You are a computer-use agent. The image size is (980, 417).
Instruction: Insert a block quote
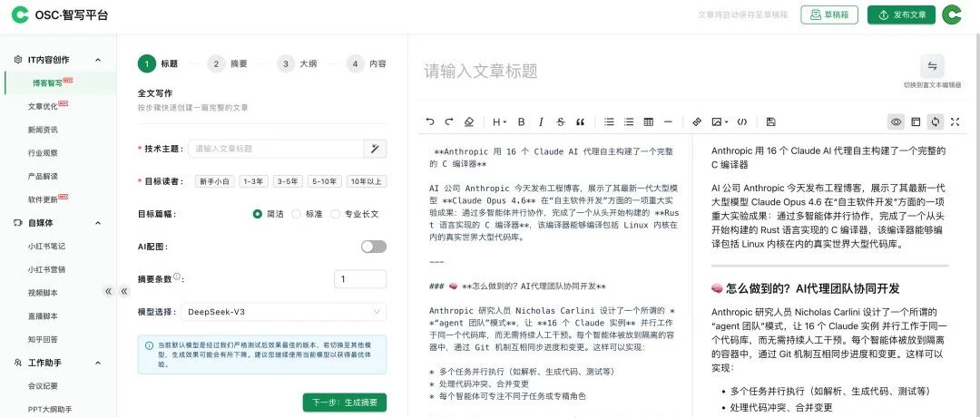point(580,121)
